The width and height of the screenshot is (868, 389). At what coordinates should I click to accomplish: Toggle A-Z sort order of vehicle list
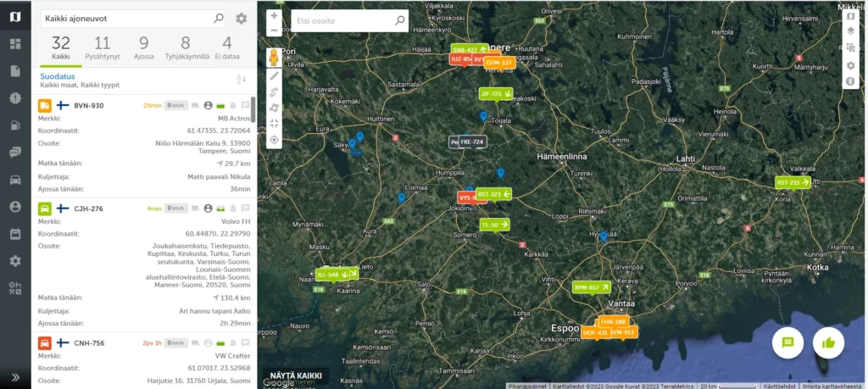pos(241,80)
